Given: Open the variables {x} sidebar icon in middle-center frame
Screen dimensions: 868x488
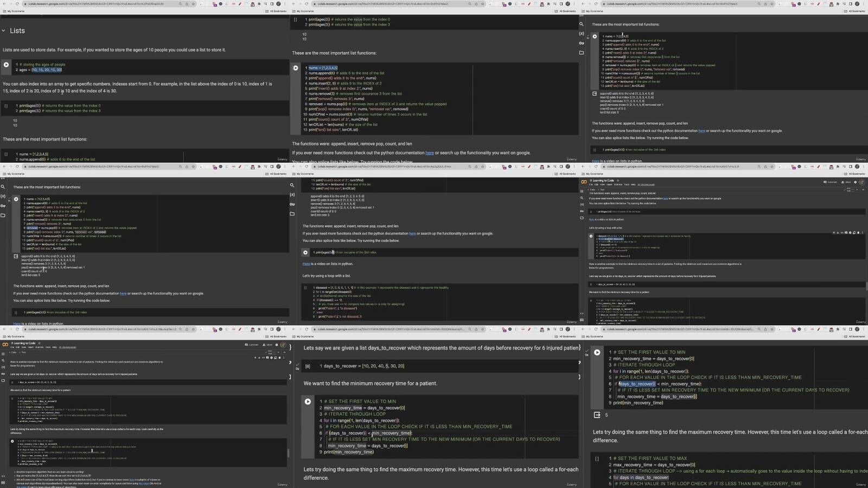Looking at the screenshot, I should click(292, 195).
